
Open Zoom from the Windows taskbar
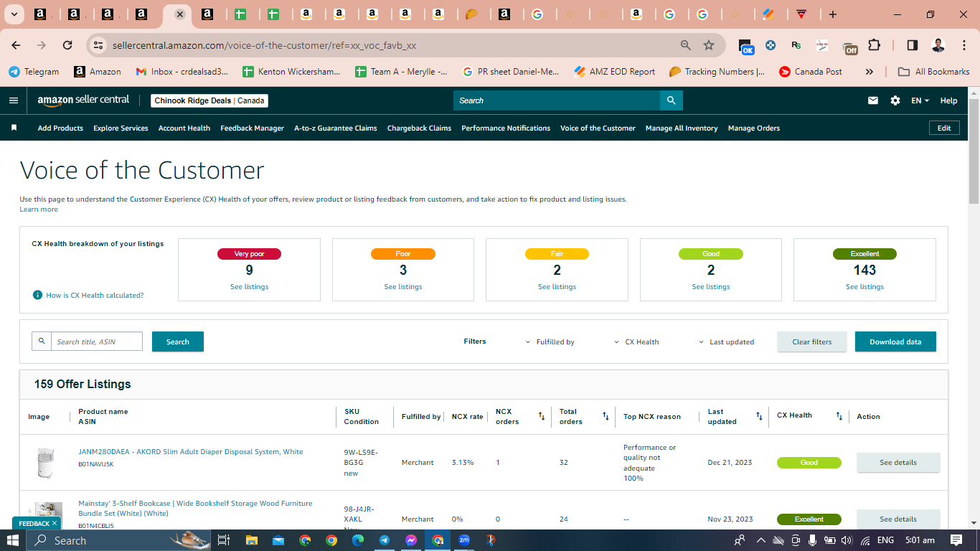tap(464, 540)
